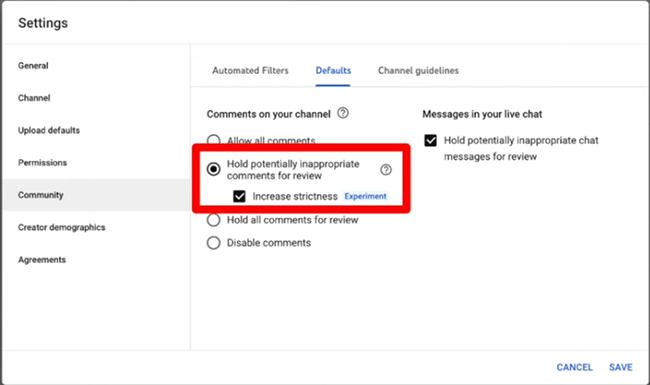Click the SAVE button
650x385 pixels.
(x=621, y=367)
